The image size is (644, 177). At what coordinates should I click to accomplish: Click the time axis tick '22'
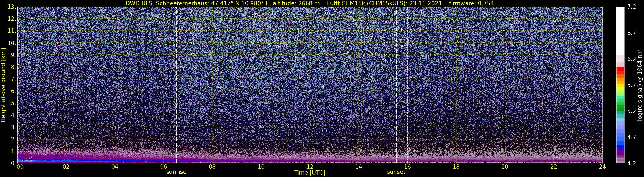tap(554, 167)
